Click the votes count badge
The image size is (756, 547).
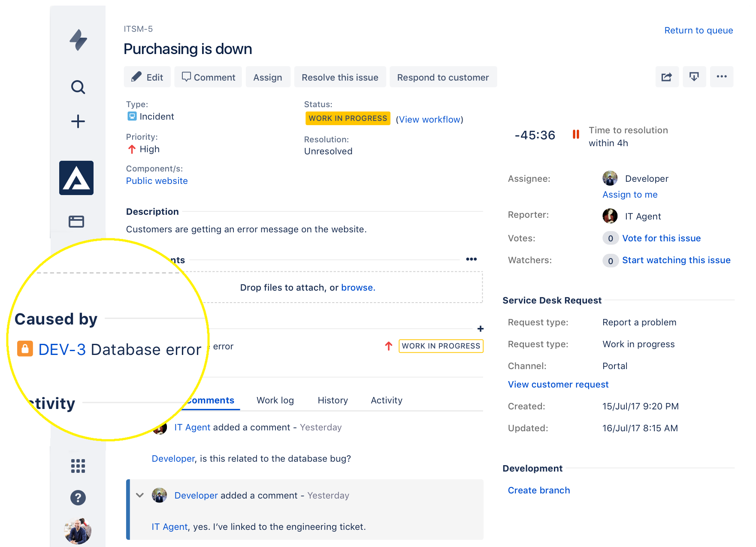[x=611, y=238]
